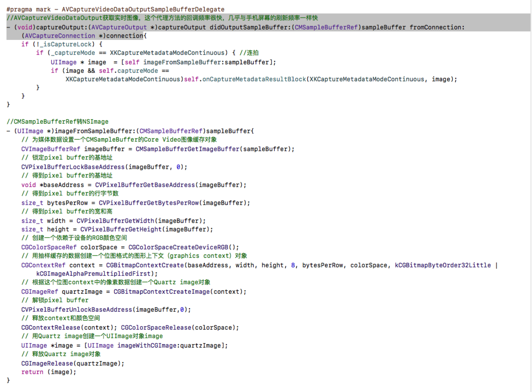Image resolution: width=532 pixels, height=392 pixels.
Task: Click CMSampleBufferGetImageBuffer function call
Action: (187, 149)
